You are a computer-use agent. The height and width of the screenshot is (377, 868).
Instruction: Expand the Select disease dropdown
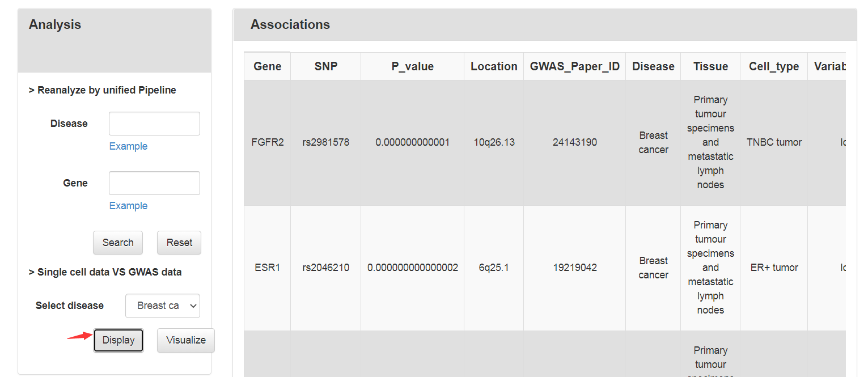click(x=163, y=306)
